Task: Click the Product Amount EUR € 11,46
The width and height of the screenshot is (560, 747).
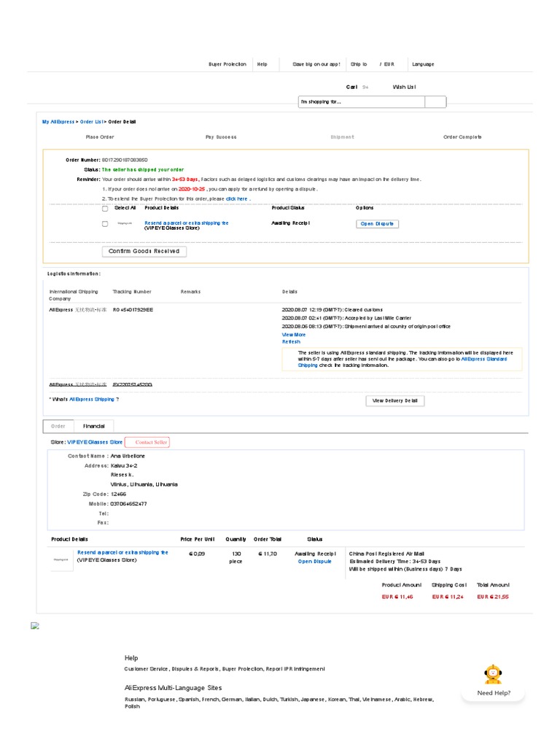Action: point(397,597)
